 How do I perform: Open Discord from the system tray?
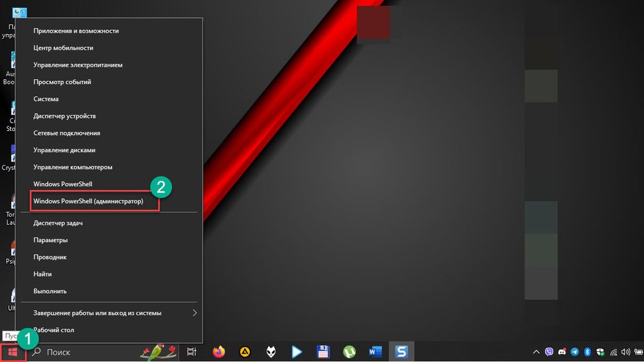coord(562,352)
